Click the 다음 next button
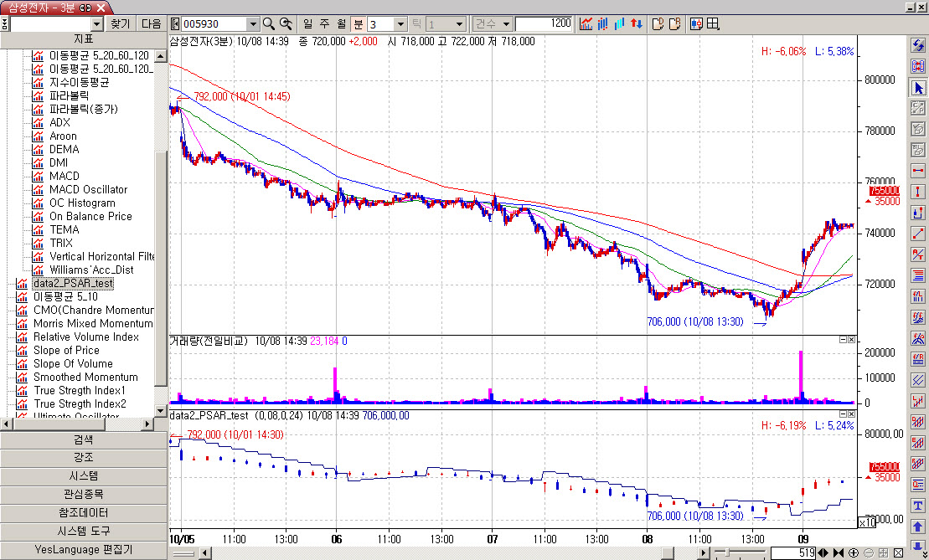This screenshot has height=560, width=929. pyautogui.click(x=152, y=24)
